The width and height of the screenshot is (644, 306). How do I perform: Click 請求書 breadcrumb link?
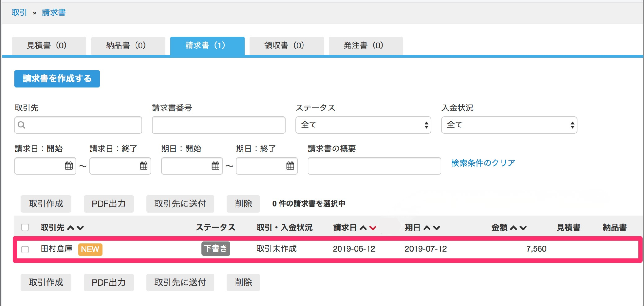(54, 13)
